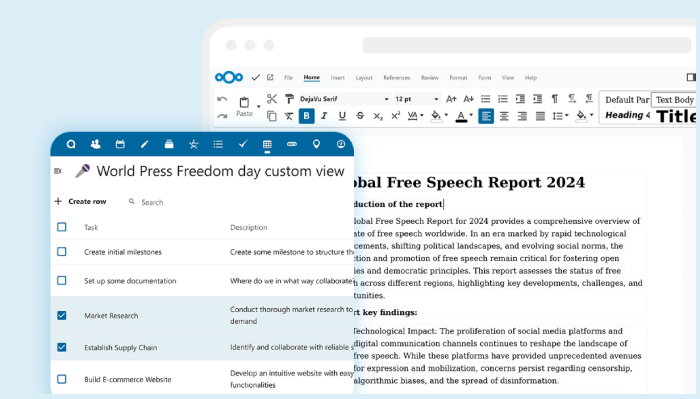700x399 pixels.
Task: Toggle Bold formatting button
Action: coord(307,116)
